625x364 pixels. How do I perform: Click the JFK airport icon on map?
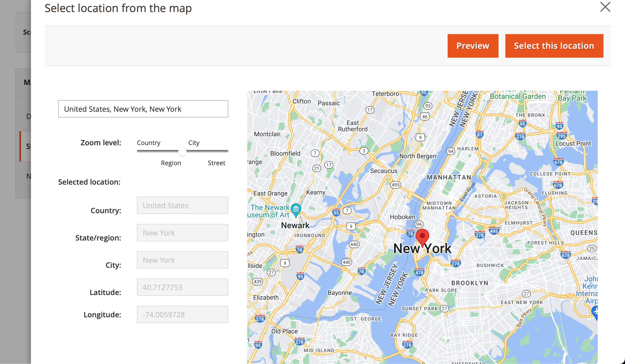pos(595,313)
